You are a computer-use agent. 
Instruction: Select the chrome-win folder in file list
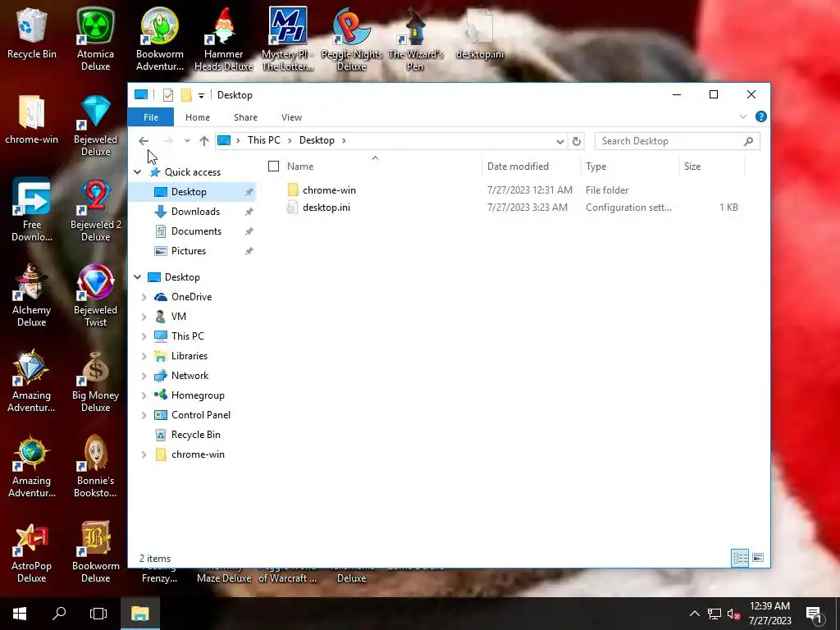[x=329, y=190]
